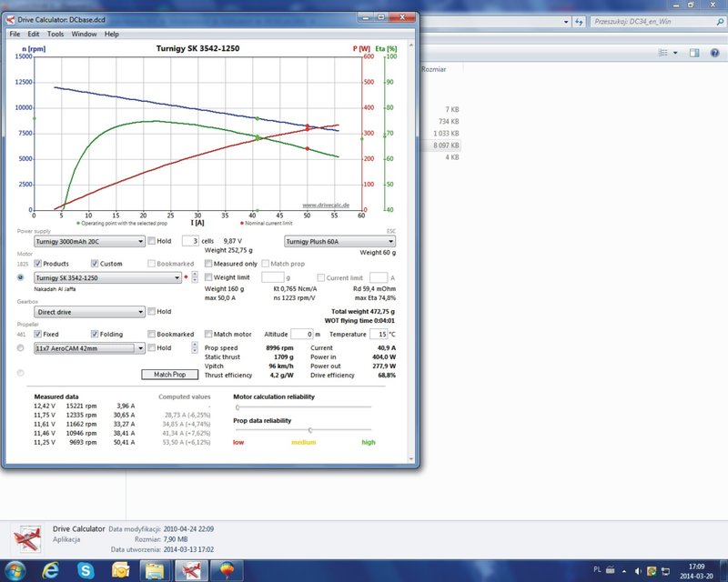Click the Explorer search magnifier icon
This screenshot has height=582, width=728.
(x=720, y=21)
